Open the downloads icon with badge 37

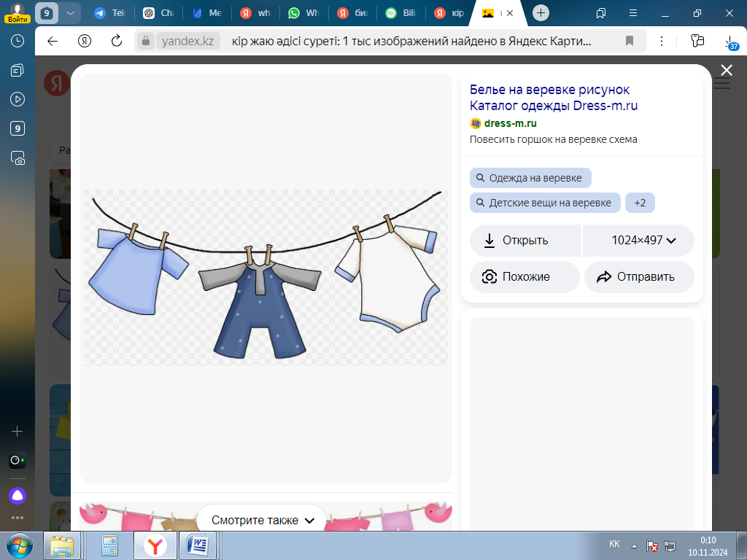click(729, 42)
